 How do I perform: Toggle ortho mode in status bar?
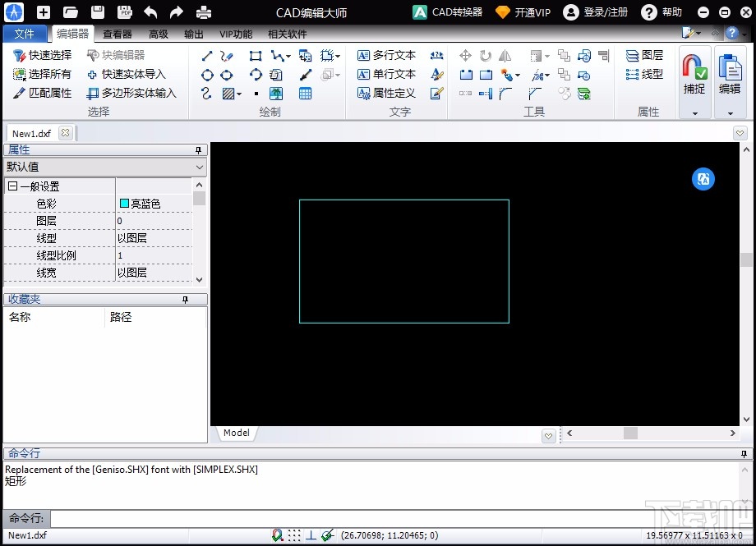[x=311, y=535]
